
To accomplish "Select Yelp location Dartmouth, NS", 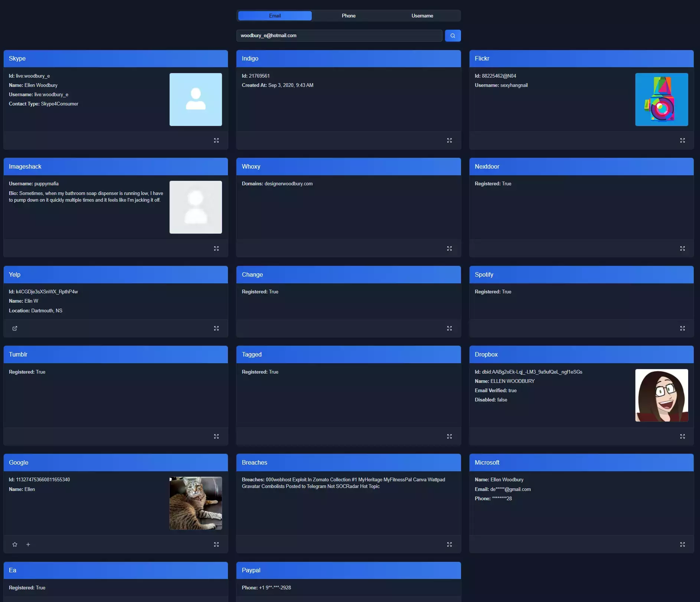I will [x=47, y=310].
